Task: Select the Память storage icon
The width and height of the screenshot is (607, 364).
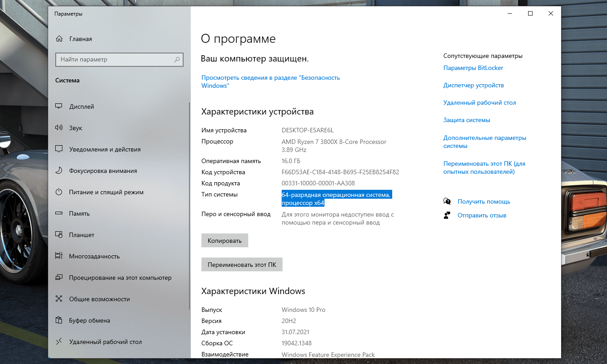Action: click(x=58, y=213)
